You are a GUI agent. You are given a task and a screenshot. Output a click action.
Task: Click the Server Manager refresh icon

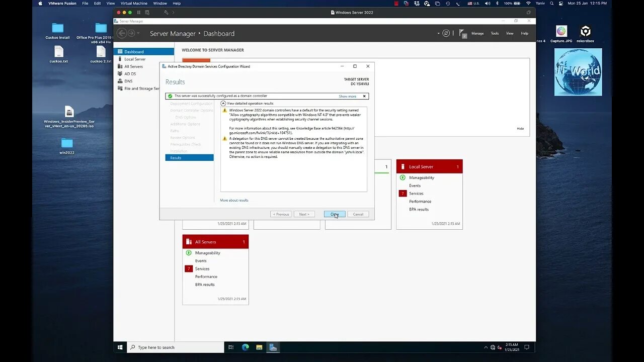coord(446,33)
